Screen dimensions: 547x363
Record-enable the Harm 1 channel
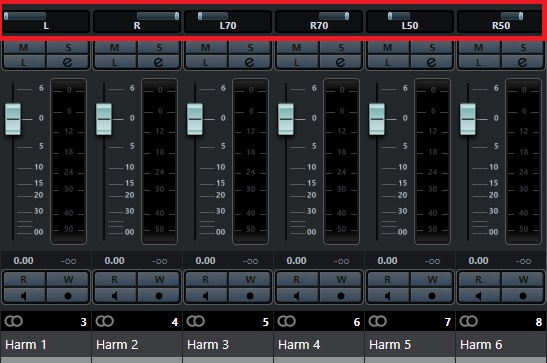(67, 296)
